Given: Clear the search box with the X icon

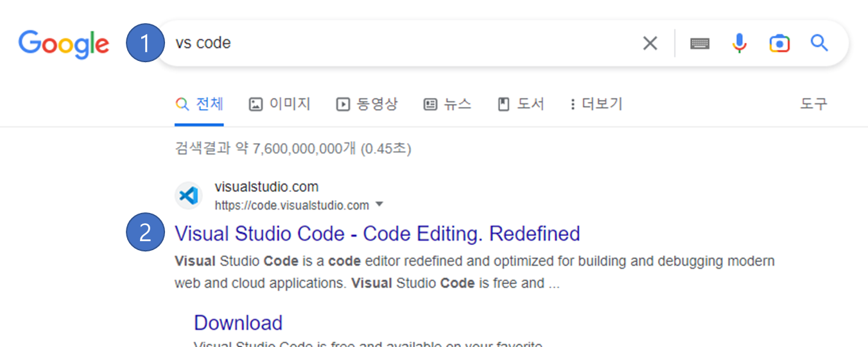Looking at the screenshot, I should click(x=650, y=43).
